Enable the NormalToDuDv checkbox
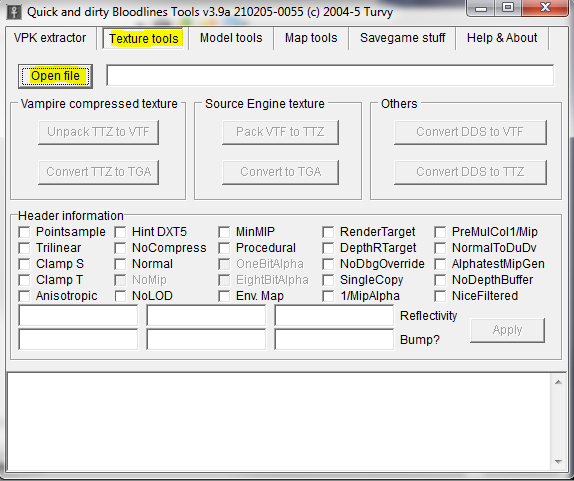 [x=440, y=248]
